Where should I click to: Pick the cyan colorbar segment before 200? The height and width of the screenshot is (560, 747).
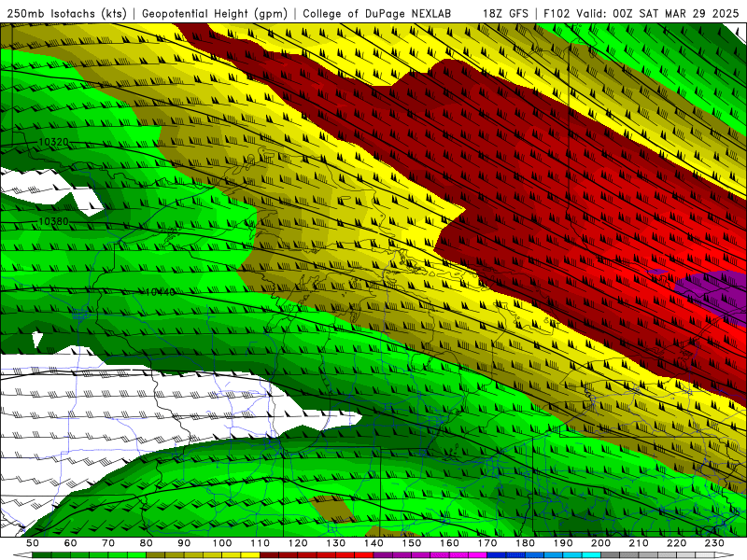[x=591, y=555]
